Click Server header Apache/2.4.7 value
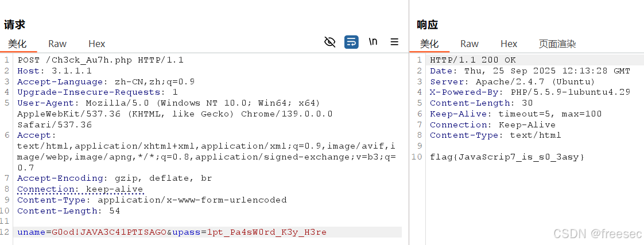The width and height of the screenshot is (644, 245). [x=536, y=81]
